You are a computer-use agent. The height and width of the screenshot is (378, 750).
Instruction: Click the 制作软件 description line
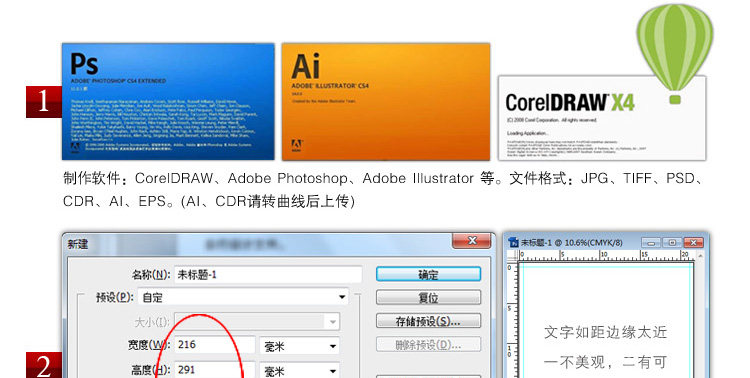(382, 178)
